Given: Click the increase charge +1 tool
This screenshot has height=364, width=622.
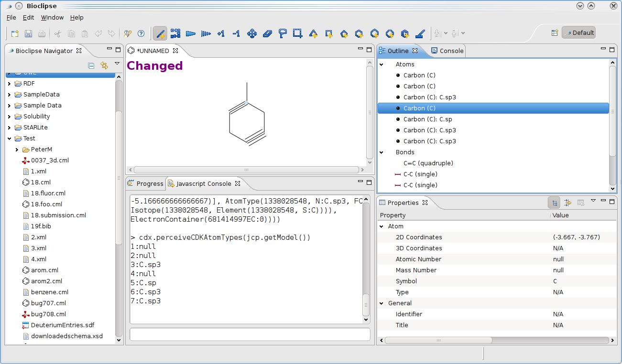Looking at the screenshot, I should (x=221, y=33).
